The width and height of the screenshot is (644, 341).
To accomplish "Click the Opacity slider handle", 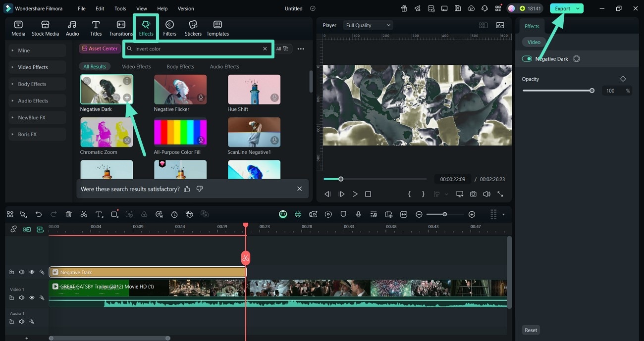I will 592,91.
